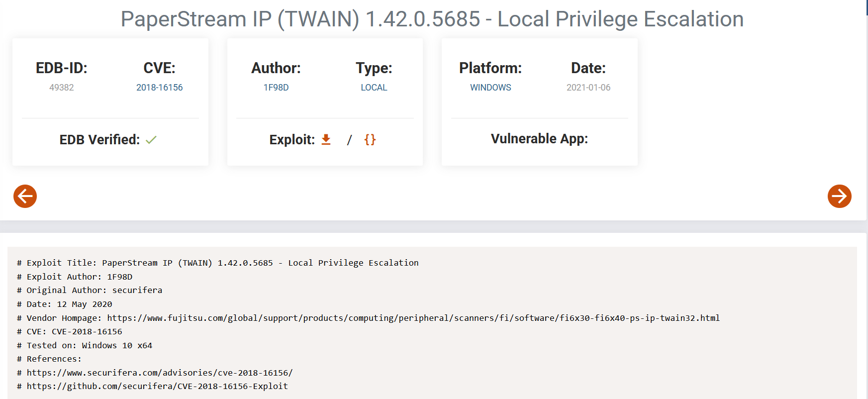The height and width of the screenshot is (399, 868).
Task: Click the '# Exploit Title:' code line
Action: [x=218, y=263]
